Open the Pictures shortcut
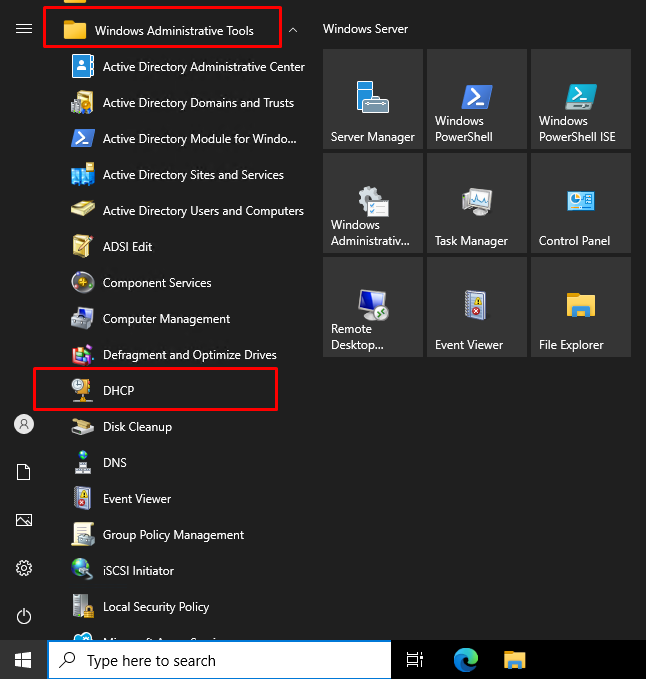646x679 pixels. pyautogui.click(x=24, y=520)
